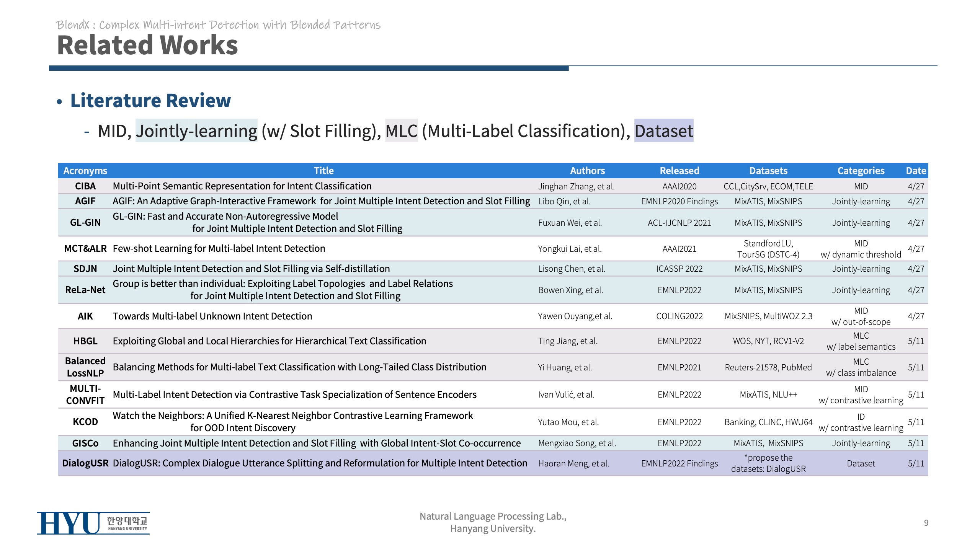Image resolution: width=980 pixels, height=551 pixels.
Task: Click the Datasets column header
Action: 768,171
